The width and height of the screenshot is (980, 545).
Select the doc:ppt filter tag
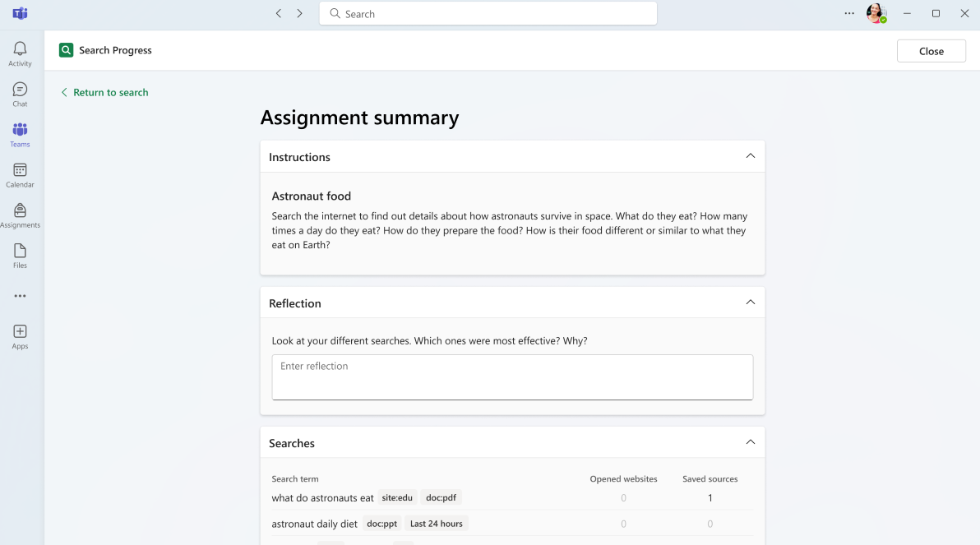coord(381,524)
